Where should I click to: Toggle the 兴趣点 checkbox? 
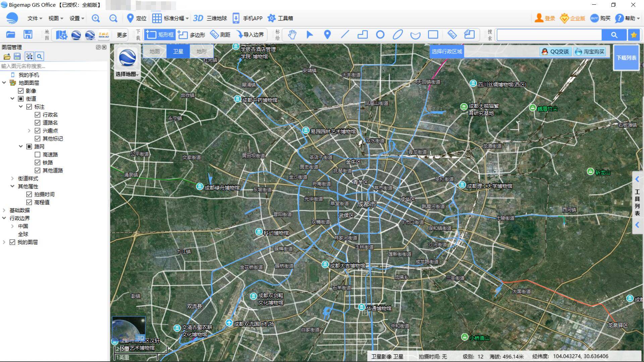(38, 131)
